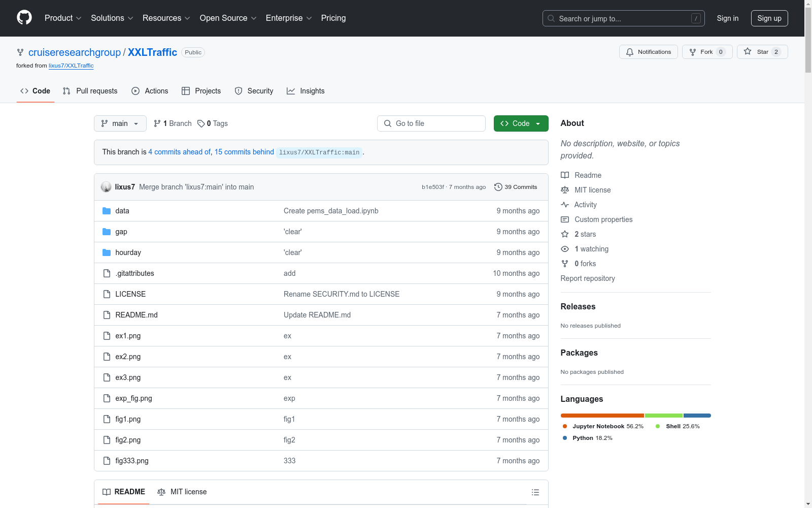
Task: Click the blue Python language bar
Action: click(697, 416)
